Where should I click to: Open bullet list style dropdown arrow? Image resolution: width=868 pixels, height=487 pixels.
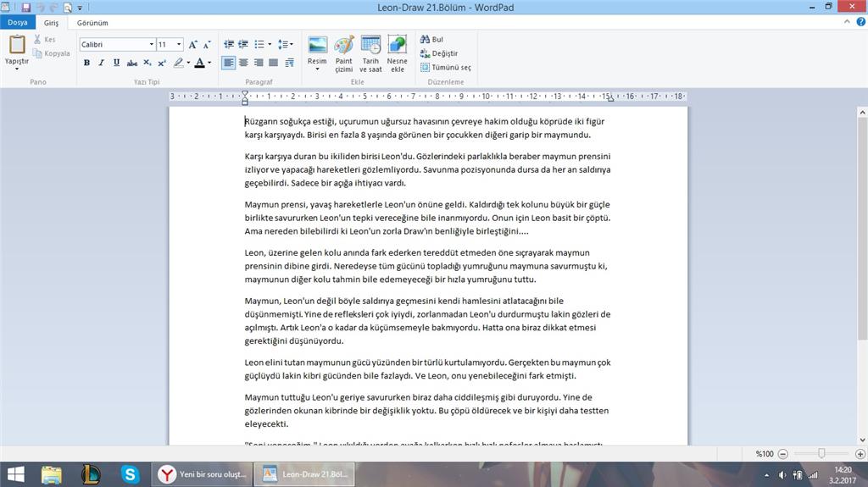tap(270, 44)
